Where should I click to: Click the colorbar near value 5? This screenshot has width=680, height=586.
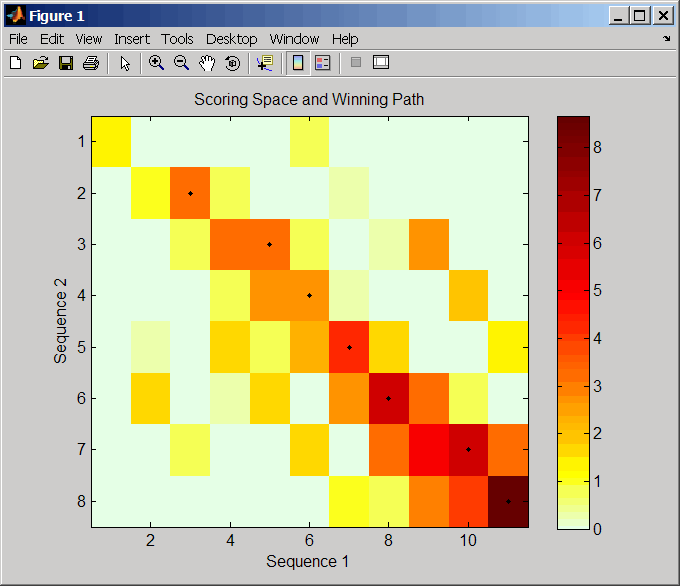573,291
